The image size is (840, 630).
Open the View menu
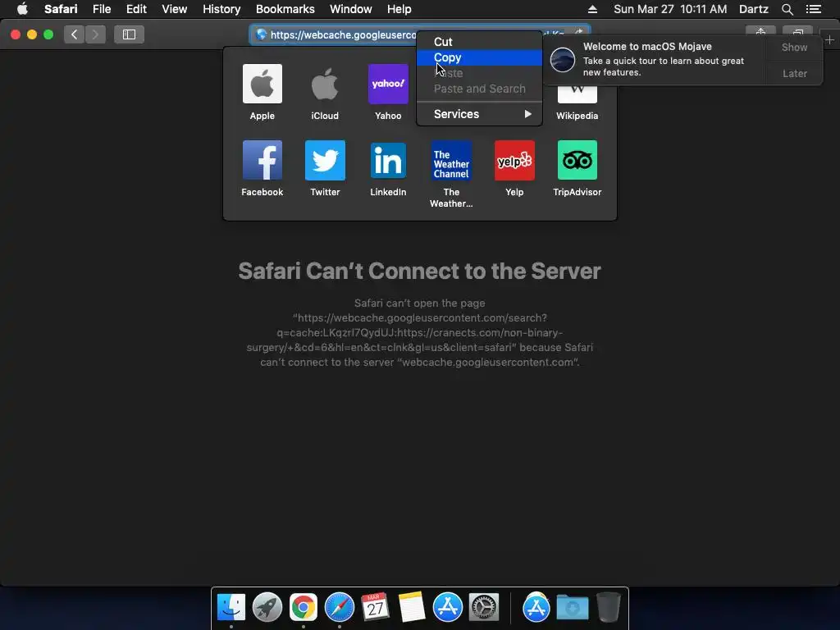click(175, 9)
